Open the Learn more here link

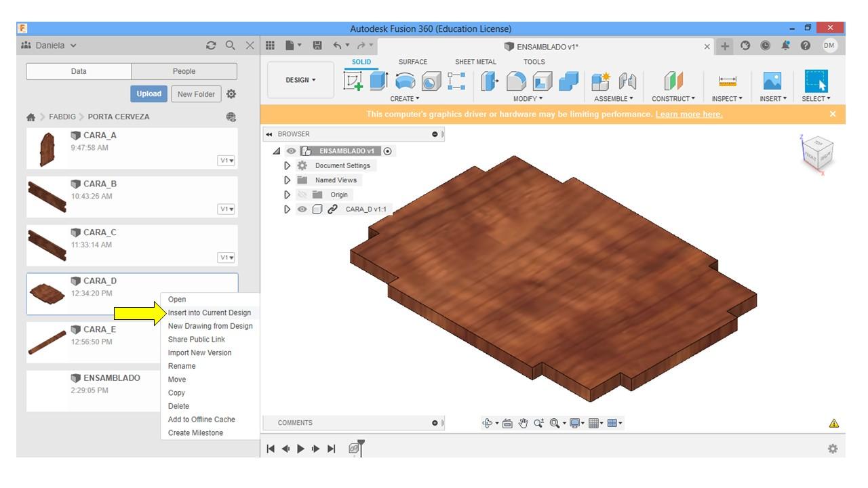pyautogui.click(x=689, y=114)
